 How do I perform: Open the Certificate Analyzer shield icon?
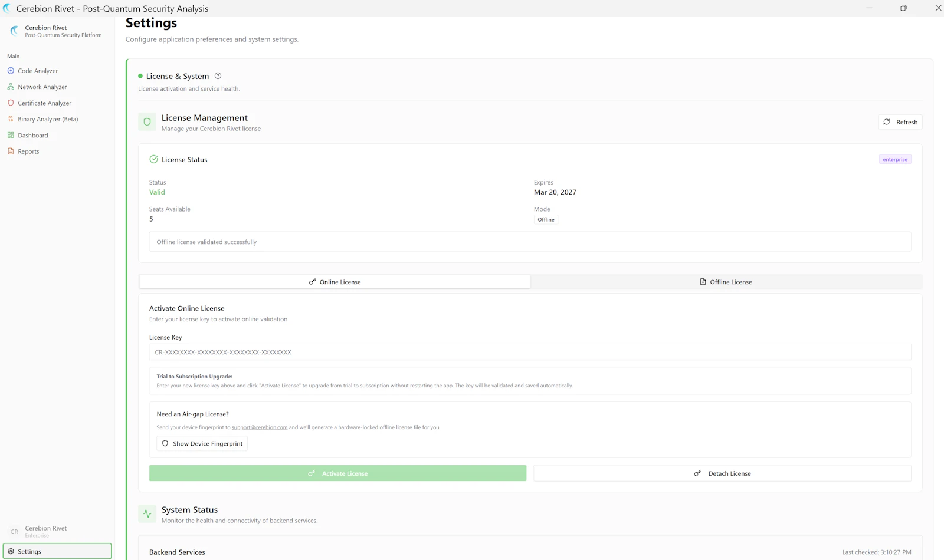point(11,103)
